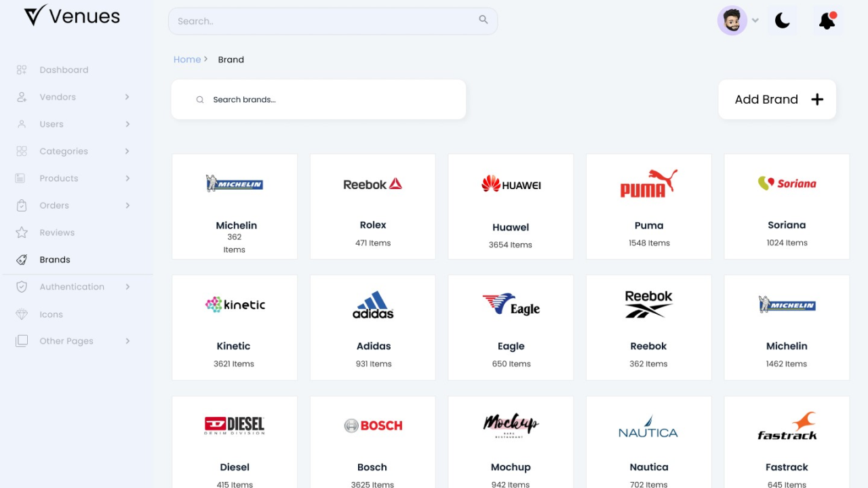Click the Fastrack brand name

click(x=787, y=467)
